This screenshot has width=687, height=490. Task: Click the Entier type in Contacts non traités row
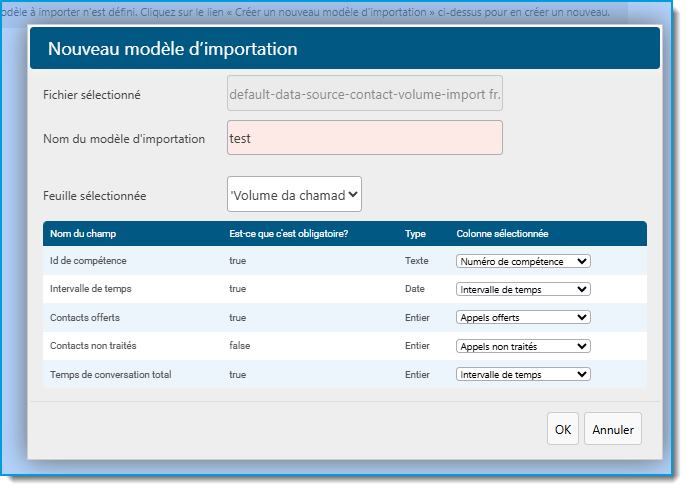click(x=417, y=346)
